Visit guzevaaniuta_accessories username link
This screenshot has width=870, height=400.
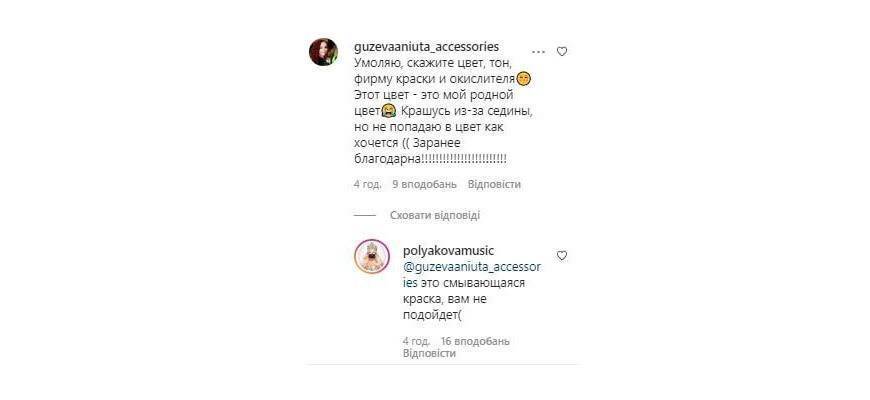[426, 47]
